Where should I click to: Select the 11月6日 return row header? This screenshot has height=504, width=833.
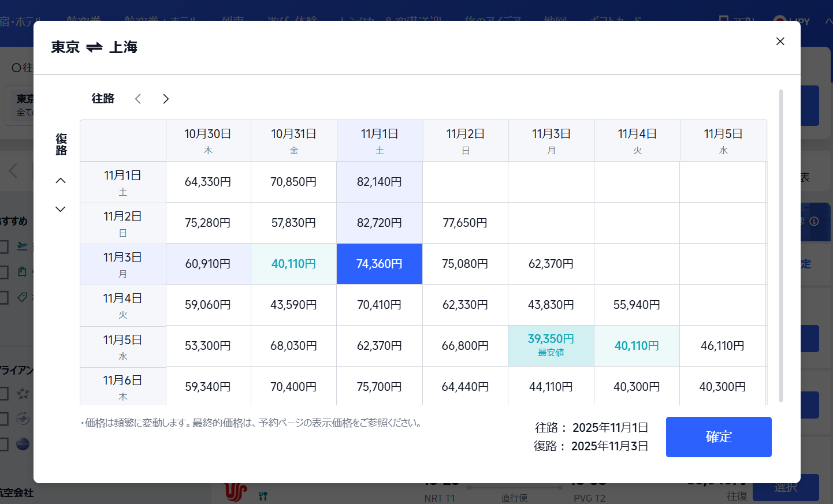[122, 387]
